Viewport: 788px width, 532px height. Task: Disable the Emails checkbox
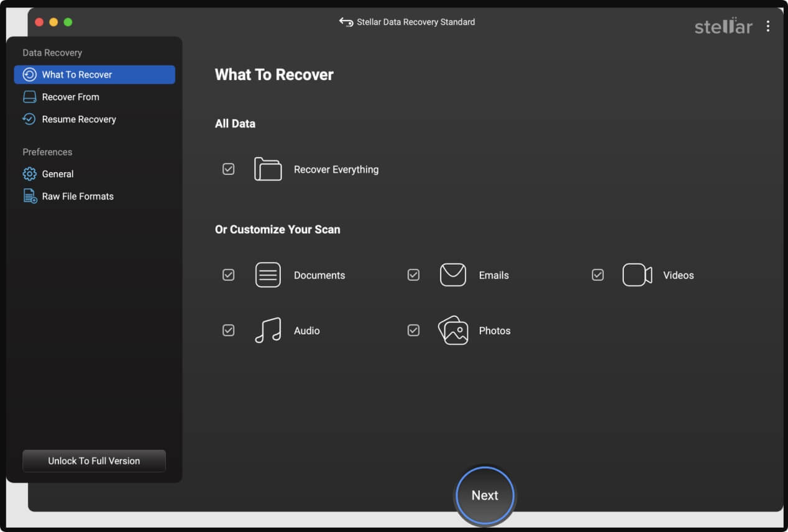tap(413, 275)
